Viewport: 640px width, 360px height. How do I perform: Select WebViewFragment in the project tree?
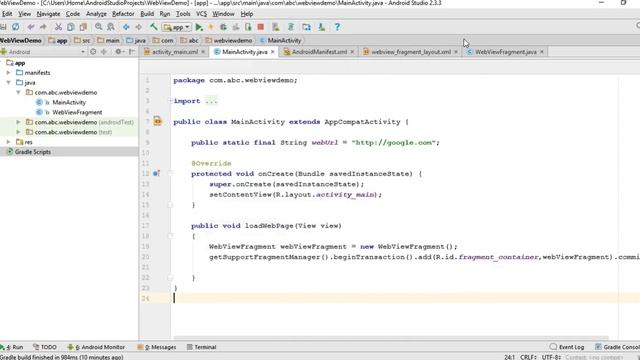tap(77, 112)
